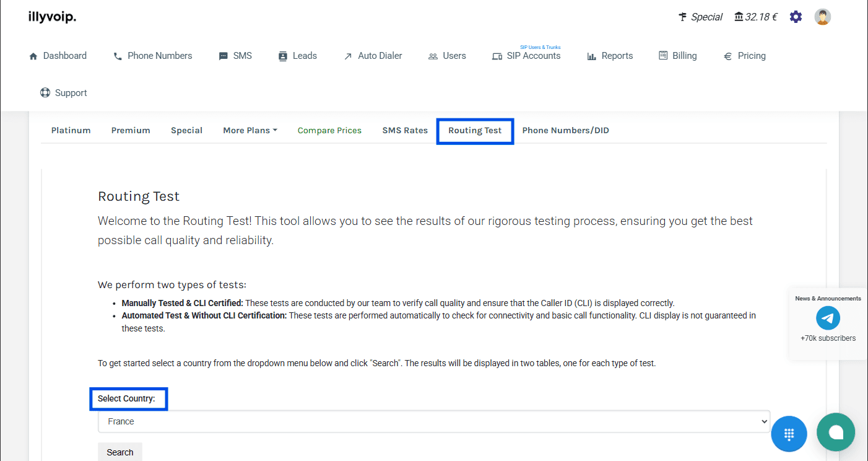Open the SIP Accounts menu
This screenshot has height=461, width=868.
click(x=526, y=56)
